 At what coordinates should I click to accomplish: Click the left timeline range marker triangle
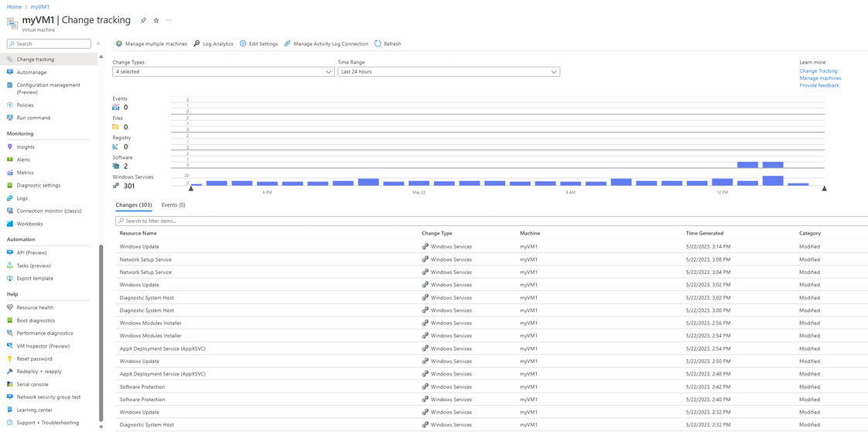[191, 189]
